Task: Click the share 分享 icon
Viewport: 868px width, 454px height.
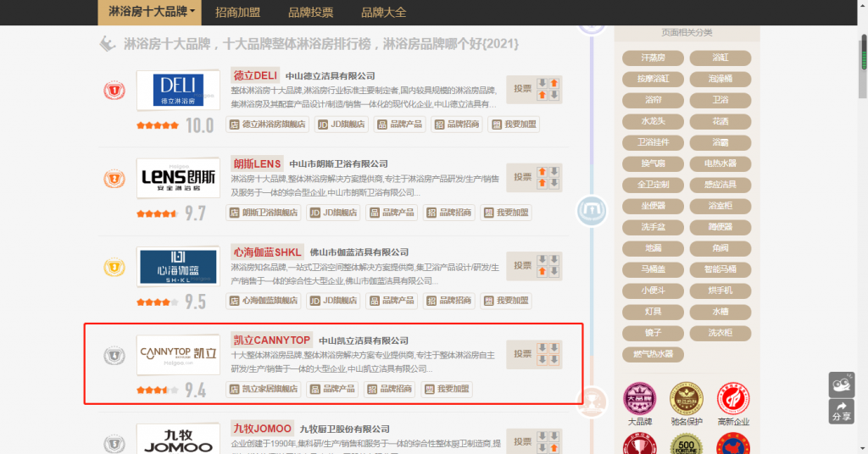Action: point(841,412)
